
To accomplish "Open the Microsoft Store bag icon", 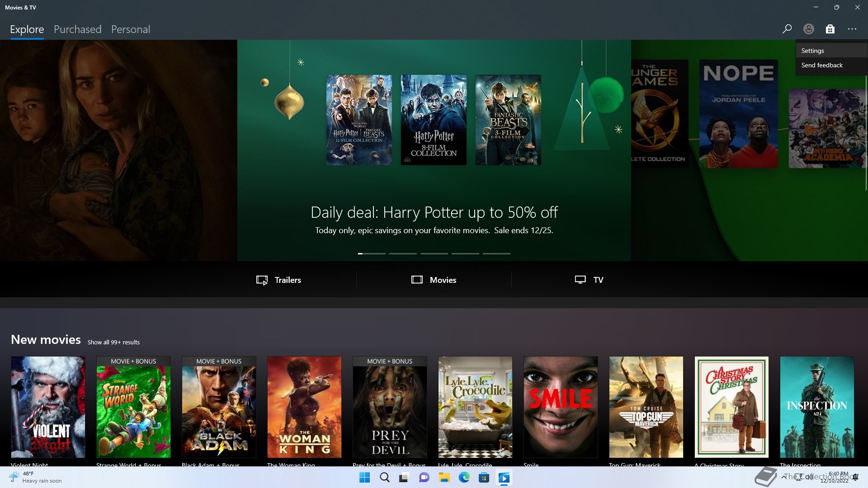I will pyautogui.click(x=830, y=29).
